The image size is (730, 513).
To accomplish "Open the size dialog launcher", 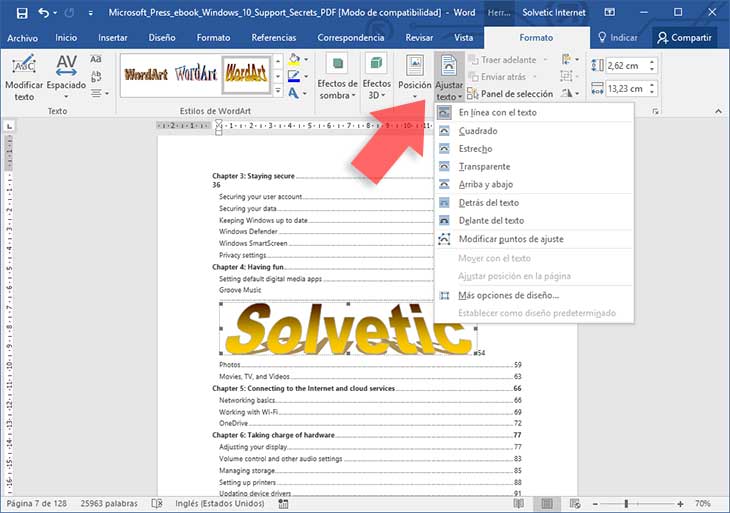I will pos(656,112).
